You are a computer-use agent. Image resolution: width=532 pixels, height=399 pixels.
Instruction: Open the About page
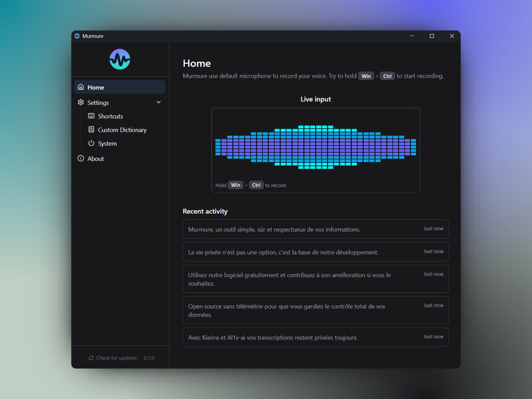click(x=95, y=158)
